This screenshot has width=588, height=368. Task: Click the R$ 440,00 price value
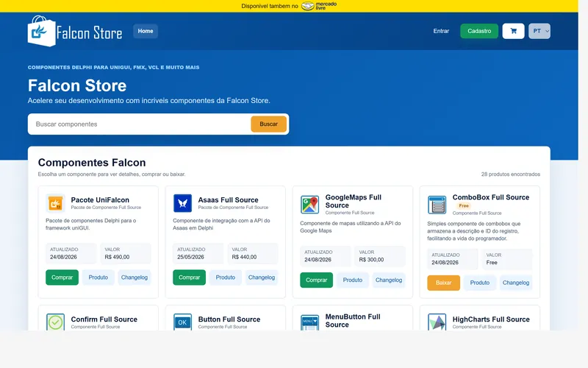pos(244,257)
